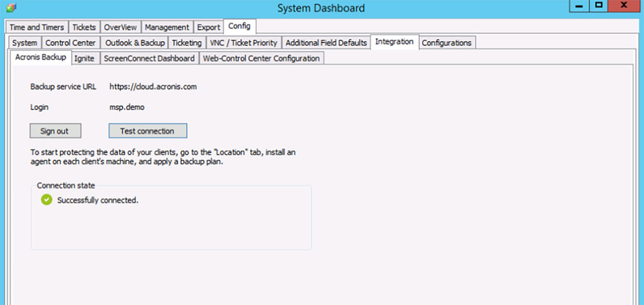Select the Management tab
The image size is (644, 305).
(167, 27)
